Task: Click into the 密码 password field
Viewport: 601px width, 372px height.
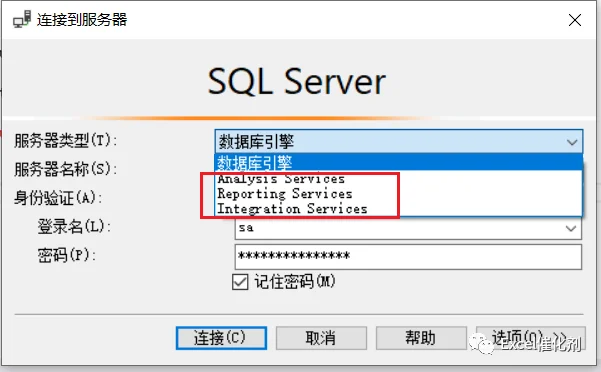Action: click(408, 257)
